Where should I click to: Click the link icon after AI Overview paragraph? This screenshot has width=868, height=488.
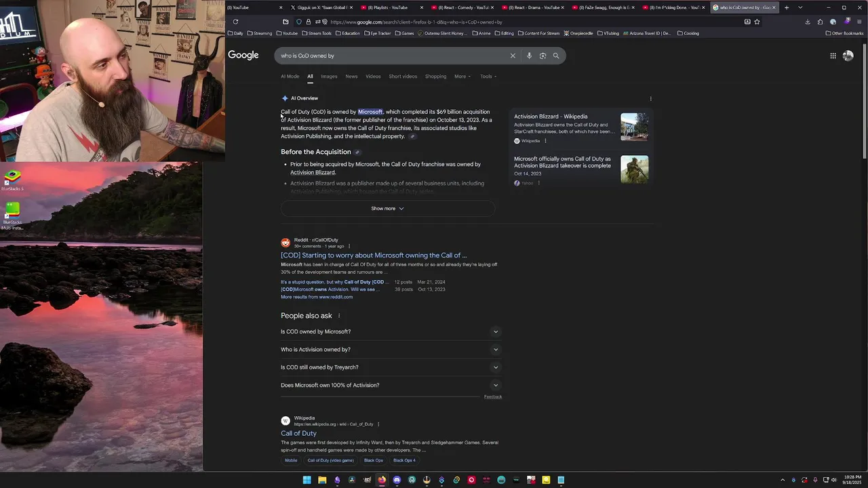point(412,136)
